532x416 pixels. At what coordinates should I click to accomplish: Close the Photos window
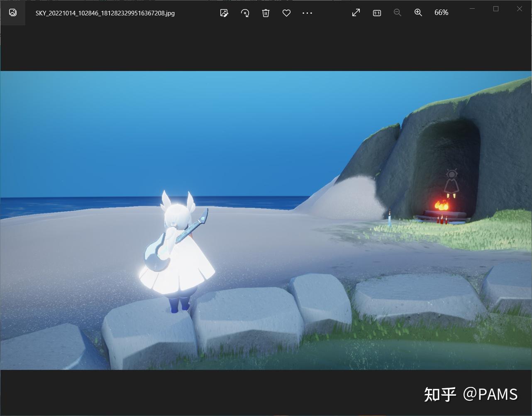click(520, 9)
